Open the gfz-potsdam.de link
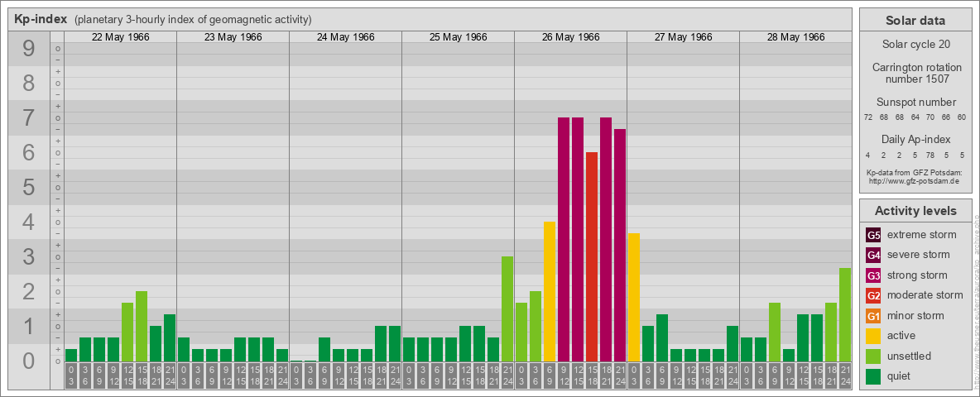 (914, 181)
